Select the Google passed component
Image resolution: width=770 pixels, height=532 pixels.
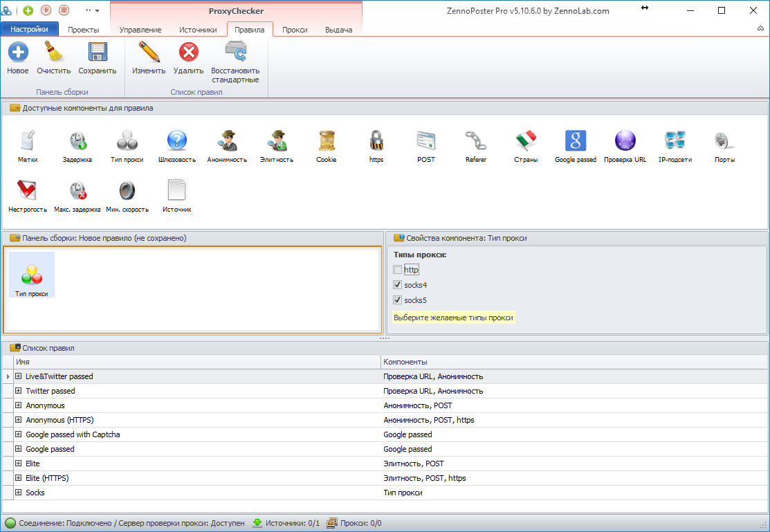point(576,140)
